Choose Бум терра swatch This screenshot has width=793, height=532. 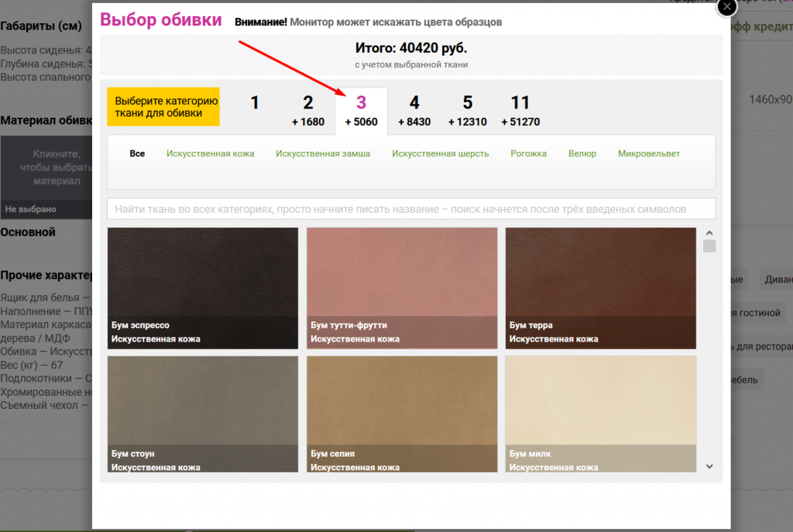click(601, 288)
